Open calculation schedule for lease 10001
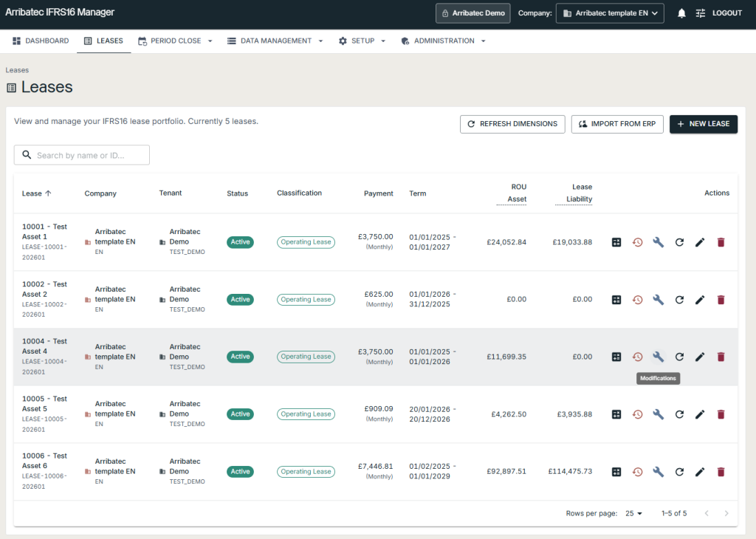Image resolution: width=756 pixels, height=539 pixels. pos(616,242)
